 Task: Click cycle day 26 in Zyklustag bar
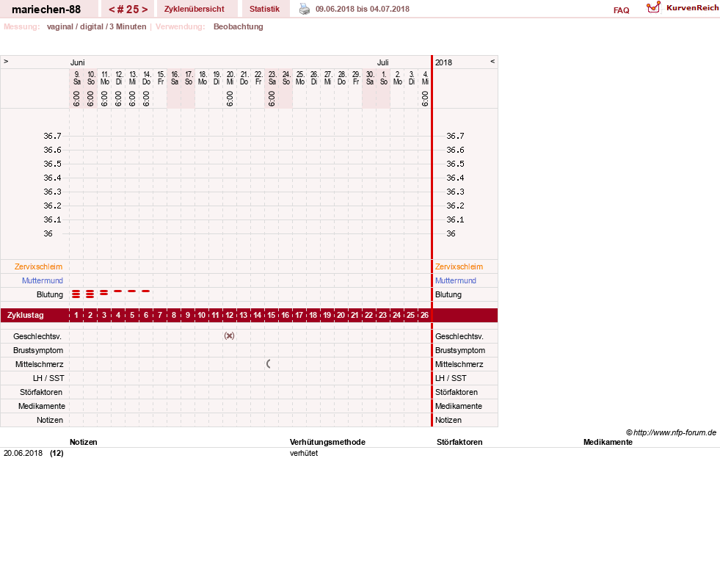coord(424,315)
